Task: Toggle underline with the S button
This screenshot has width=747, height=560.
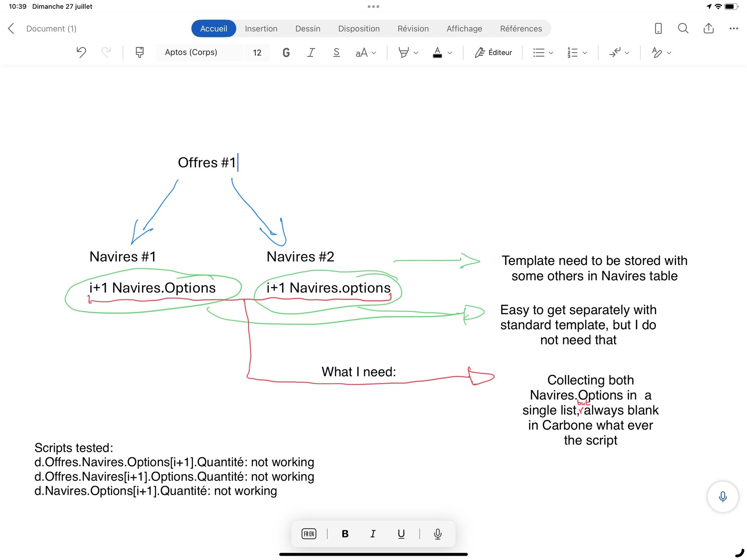Action: (x=336, y=53)
